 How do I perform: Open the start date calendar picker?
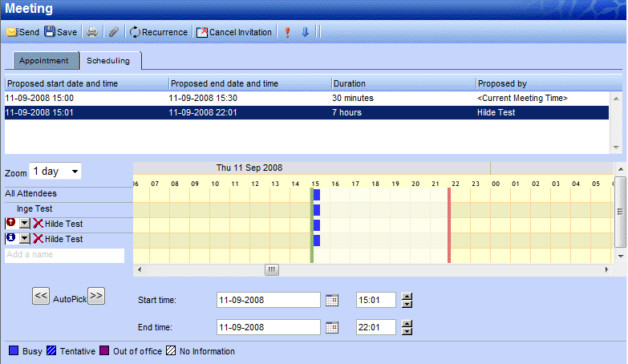click(332, 301)
